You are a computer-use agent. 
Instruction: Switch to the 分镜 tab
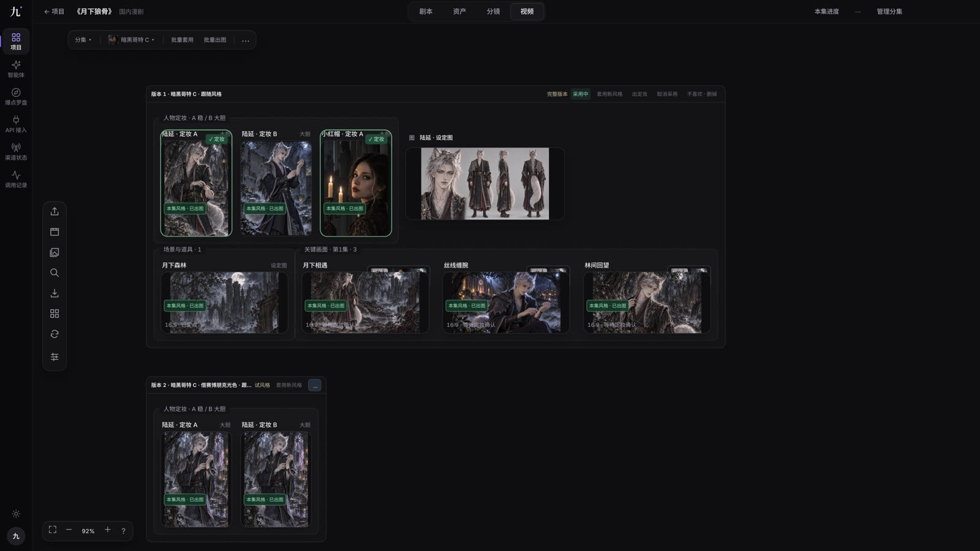pyautogui.click(x=493, y=12)
